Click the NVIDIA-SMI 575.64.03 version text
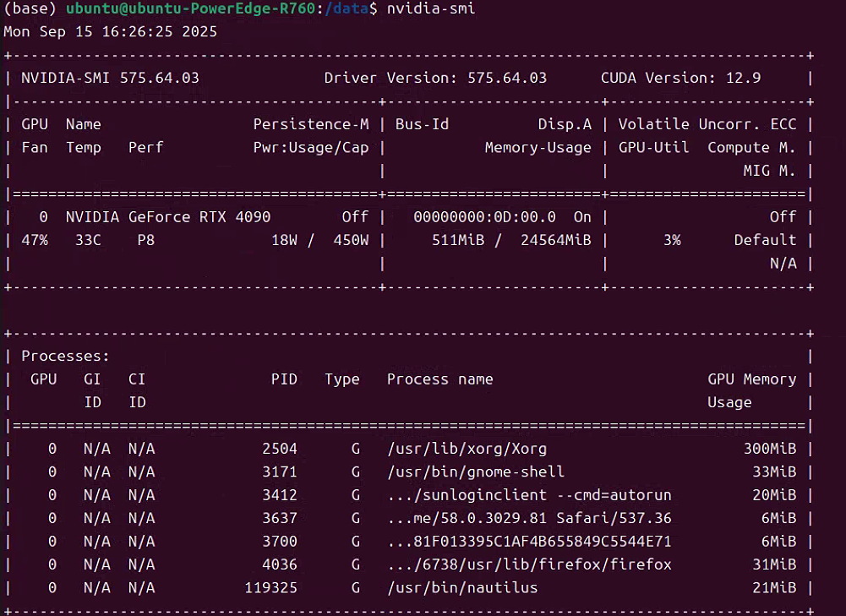Viewport: 846px width, 616px height. coord(110,79)
